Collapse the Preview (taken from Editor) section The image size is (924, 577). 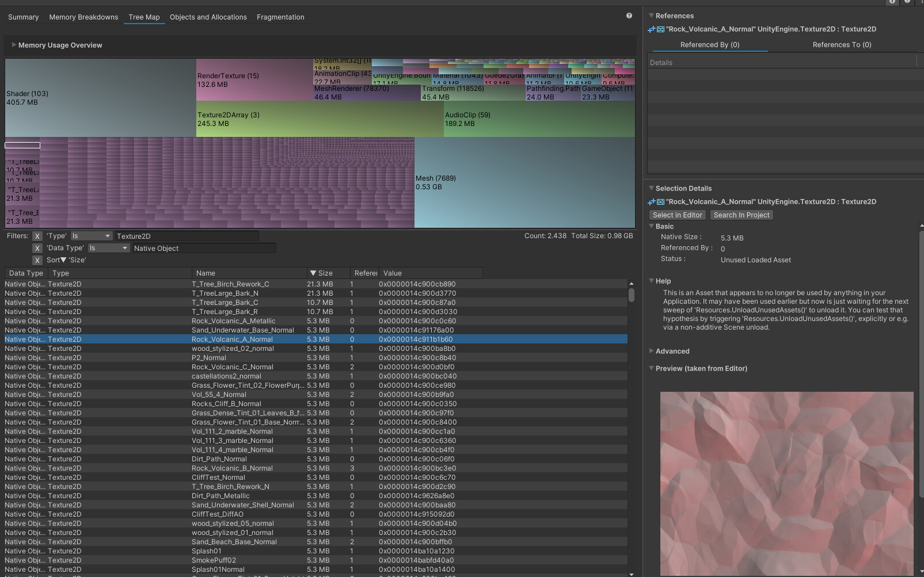651,368
